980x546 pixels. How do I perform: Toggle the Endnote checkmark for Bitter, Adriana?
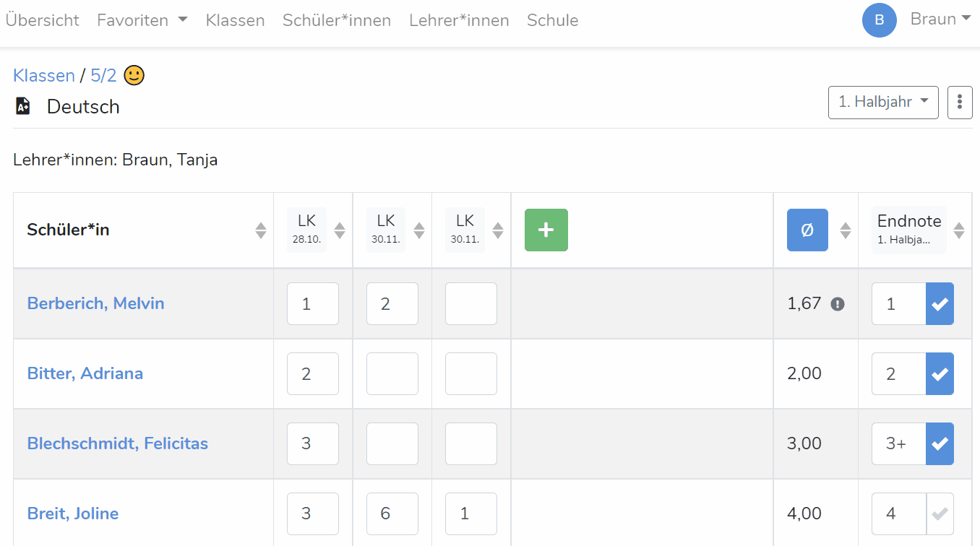(x=940, y=374)
